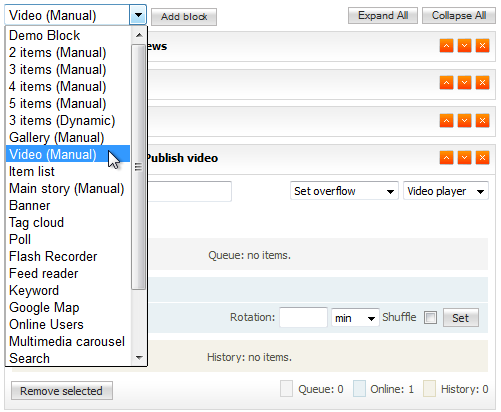This screenshot has width=501, height=412.
Task: Open the min rotation unit dropdown
Action: pos(355,318)
